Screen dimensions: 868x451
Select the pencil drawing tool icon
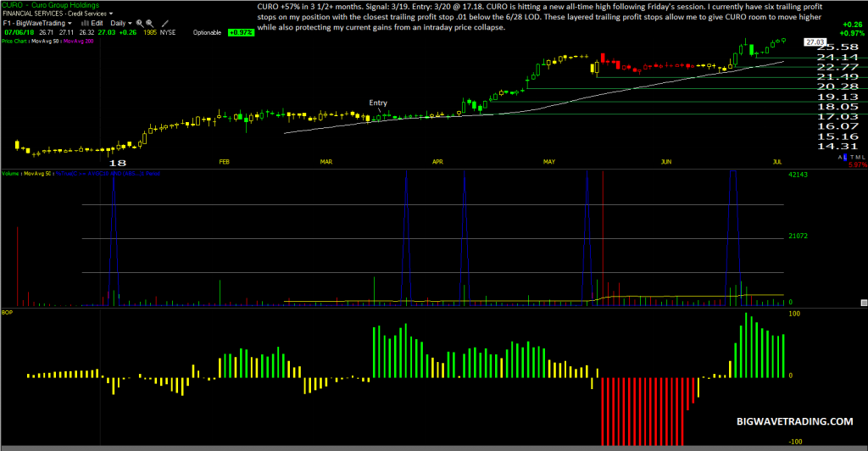(165, 23)
